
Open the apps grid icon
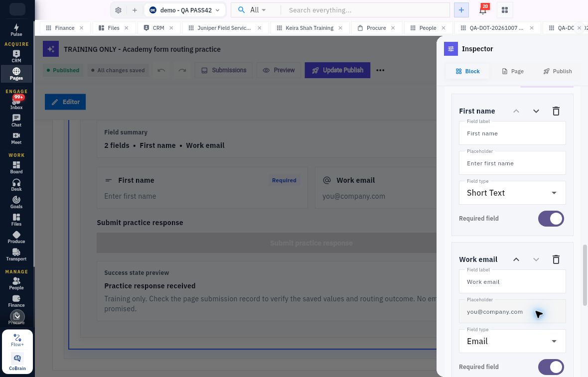505,10
